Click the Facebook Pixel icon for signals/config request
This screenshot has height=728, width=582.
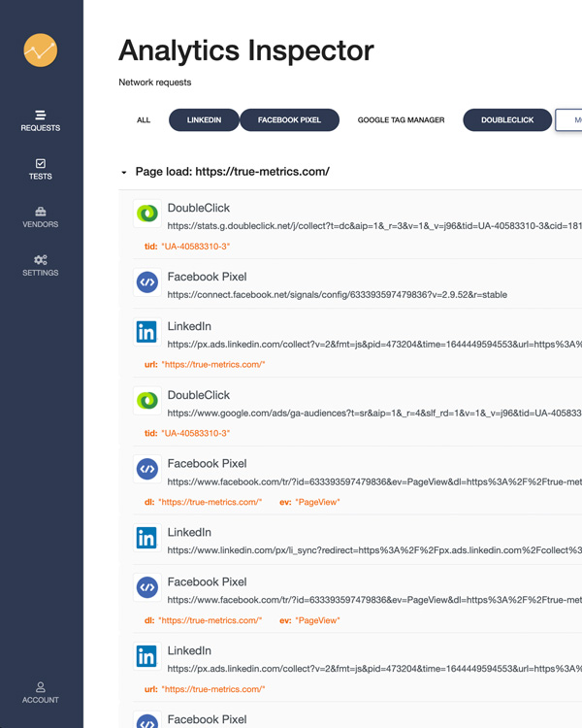coord(147,281)
